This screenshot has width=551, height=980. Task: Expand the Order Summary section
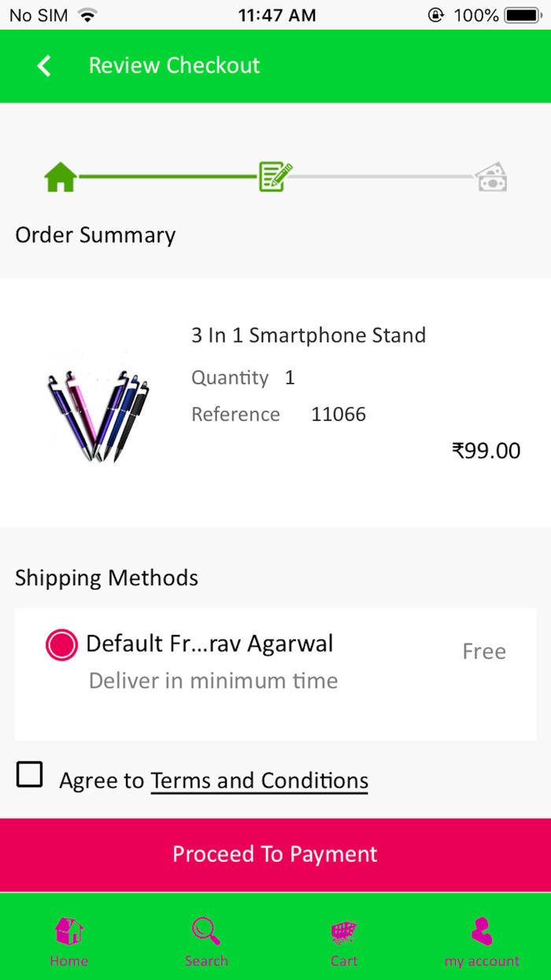[x=95, y=235]
